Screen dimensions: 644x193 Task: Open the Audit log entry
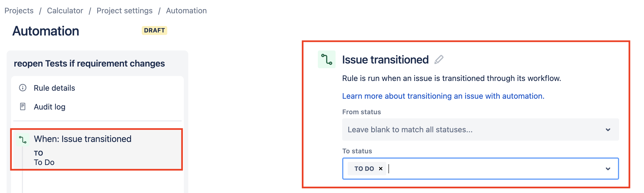[x=50, y=107]
